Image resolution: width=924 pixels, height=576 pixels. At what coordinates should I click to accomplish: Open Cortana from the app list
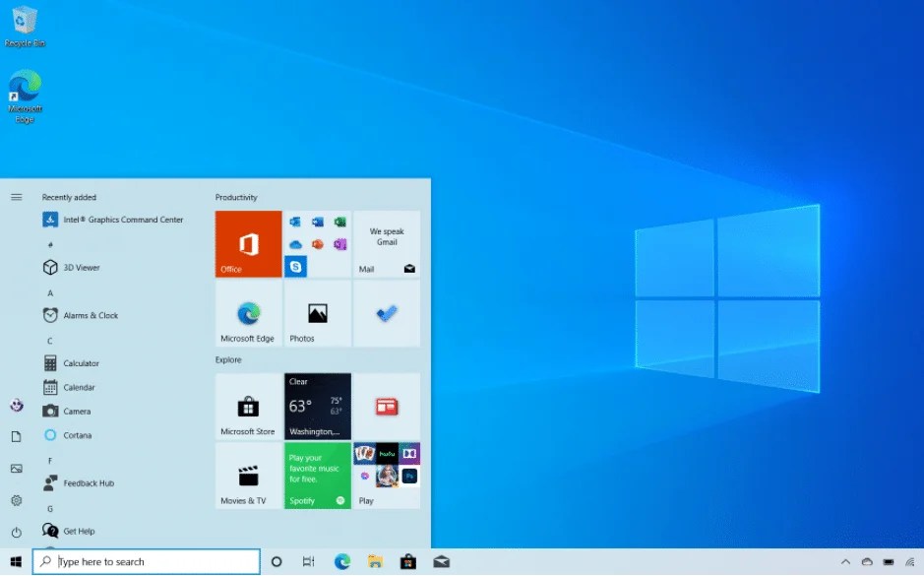(67, 435)
